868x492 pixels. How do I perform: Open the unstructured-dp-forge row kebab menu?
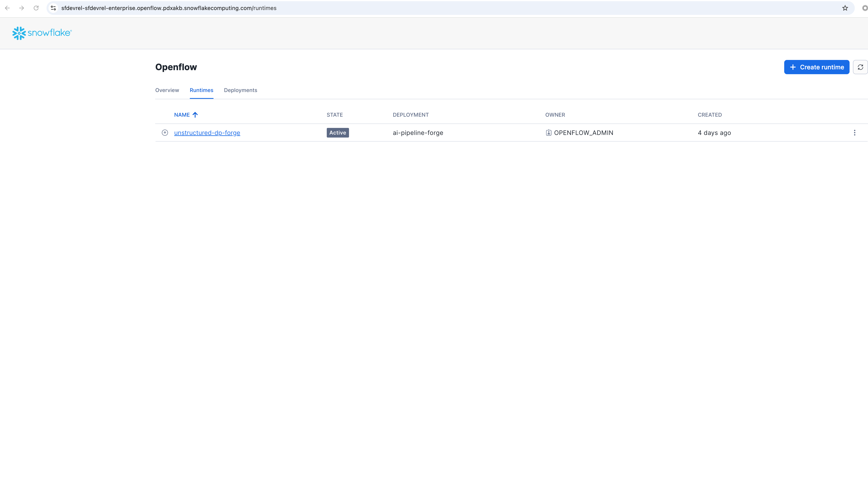[855, 133]
